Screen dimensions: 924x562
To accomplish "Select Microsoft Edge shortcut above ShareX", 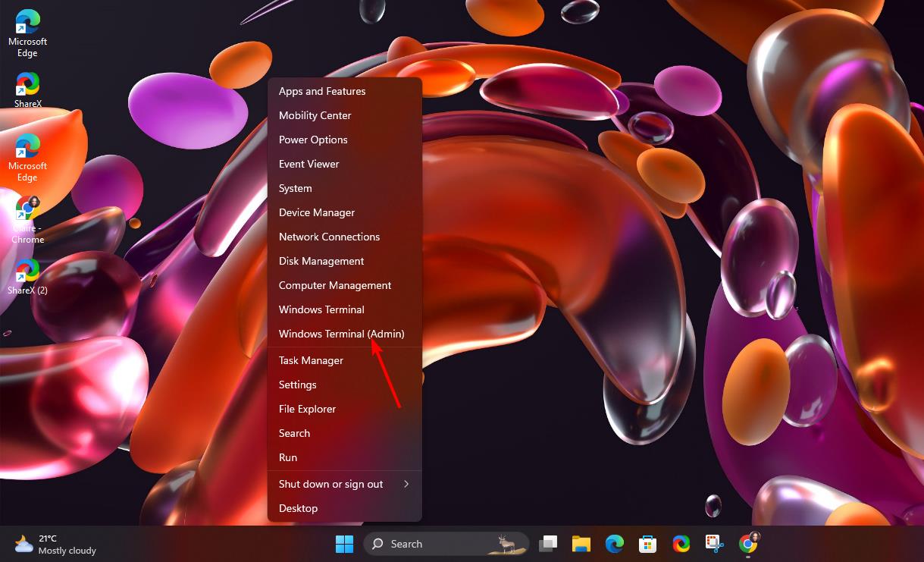I will tap(28, 34).
